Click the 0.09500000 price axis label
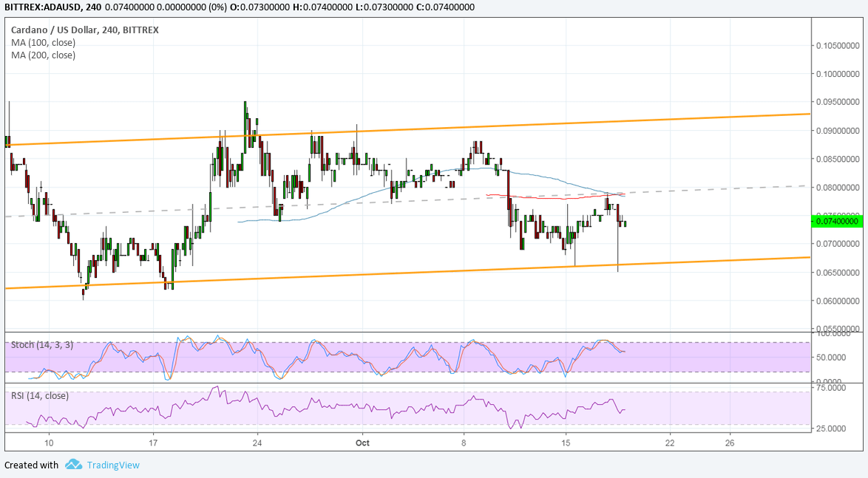868x478 pixels. point(838,102)
